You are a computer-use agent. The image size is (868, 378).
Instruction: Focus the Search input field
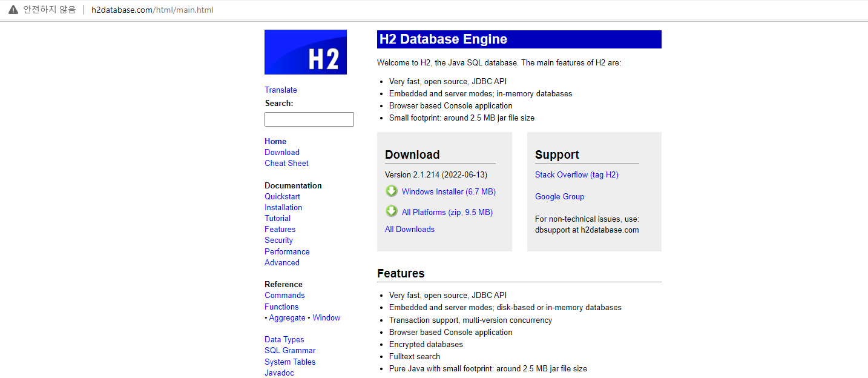pos(309,119)
